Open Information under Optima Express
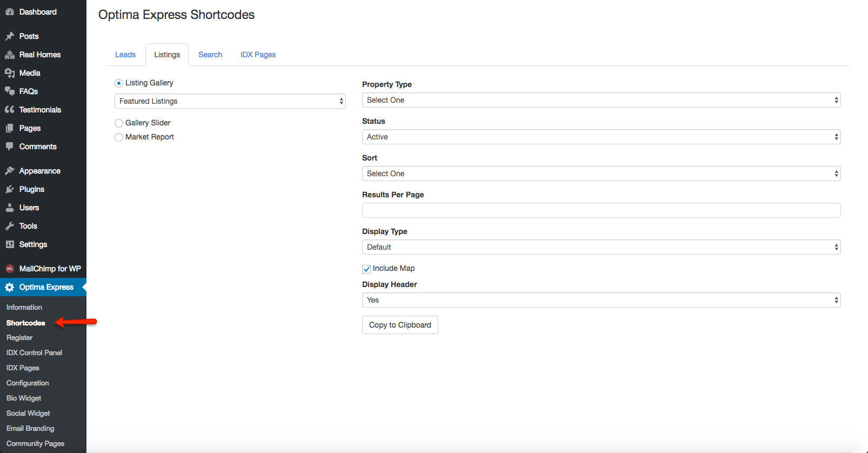This screenshot has height=453, width=868. point(24,307)
